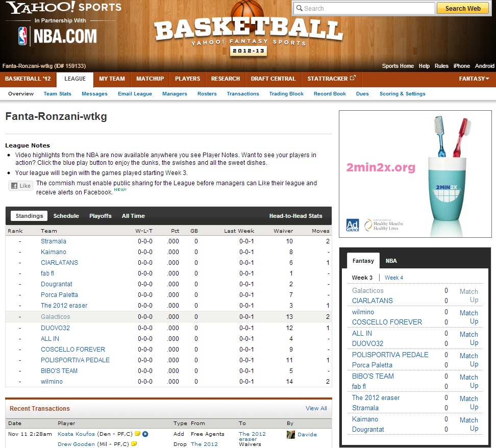Click Davide's manager avatar icon
The height and width of the screenshot is (448, 496).
point(291,435)
